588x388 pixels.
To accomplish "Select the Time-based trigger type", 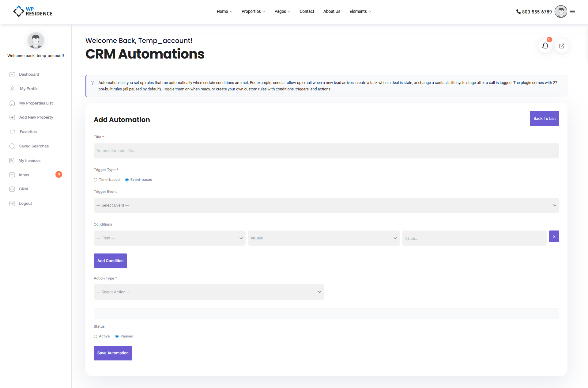I will 96,180.
